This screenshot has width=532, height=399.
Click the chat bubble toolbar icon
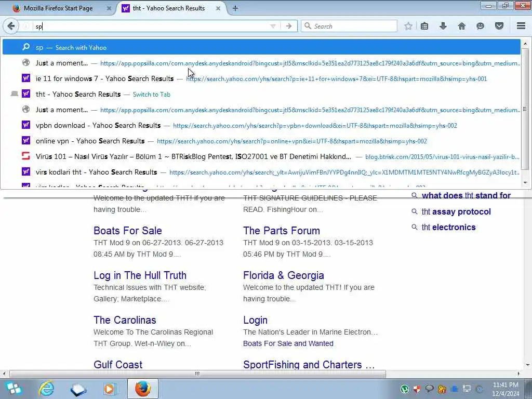pos(480,26)
